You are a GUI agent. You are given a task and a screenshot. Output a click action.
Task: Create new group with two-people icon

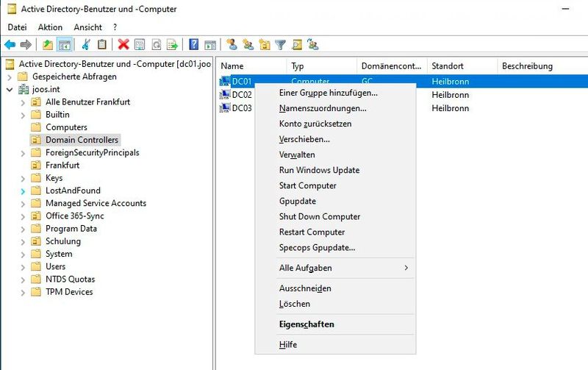click(248, 45)
